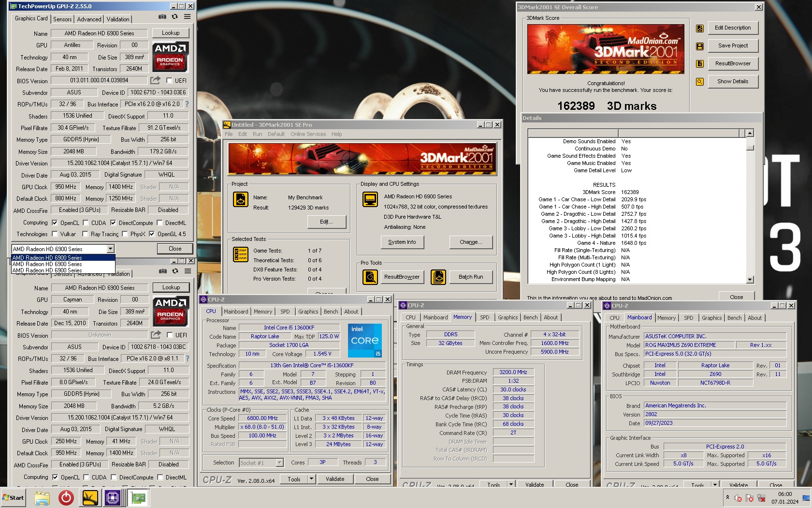
Task: Click the top GPU-Z bus interface help question mark
Action: click(x=187, y=104)
